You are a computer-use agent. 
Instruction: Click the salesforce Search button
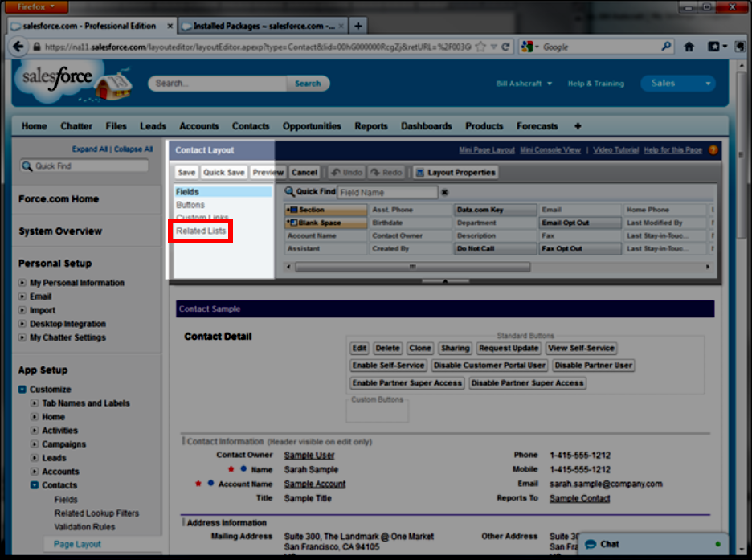308,84
